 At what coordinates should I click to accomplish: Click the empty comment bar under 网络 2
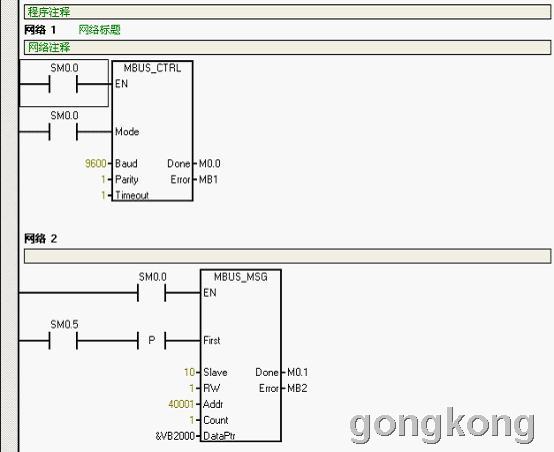click(x=287, y=256)
